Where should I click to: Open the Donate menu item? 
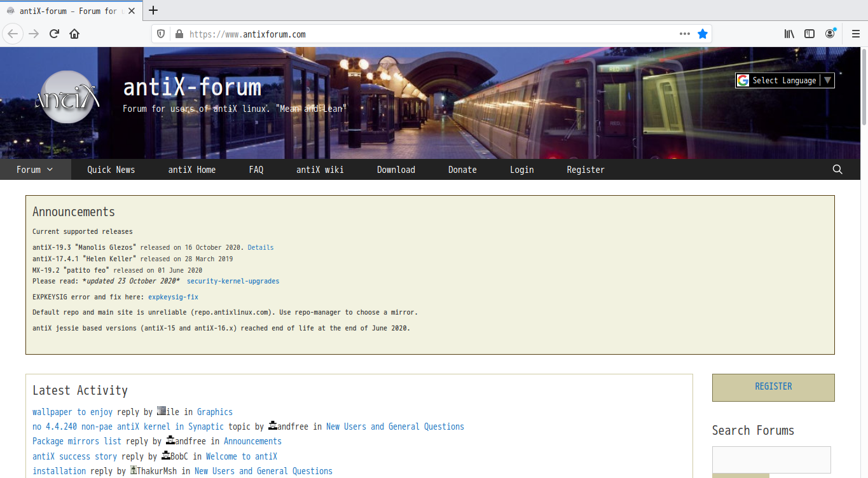pos(462,170)
